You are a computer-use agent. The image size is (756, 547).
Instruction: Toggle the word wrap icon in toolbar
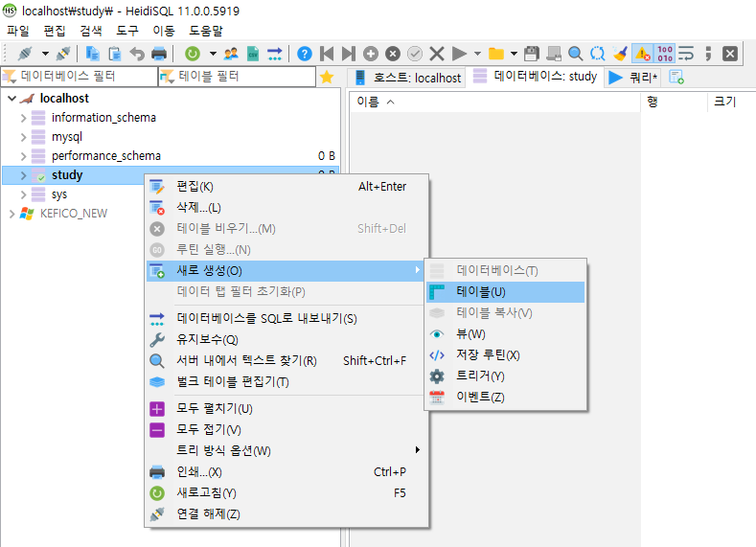pyautogui.click(x=686, y=54)
